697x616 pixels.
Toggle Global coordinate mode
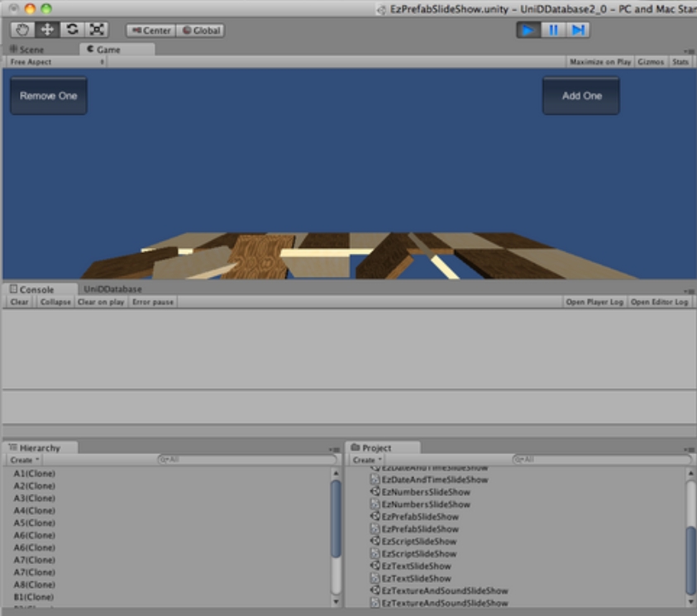coord(200,31)
